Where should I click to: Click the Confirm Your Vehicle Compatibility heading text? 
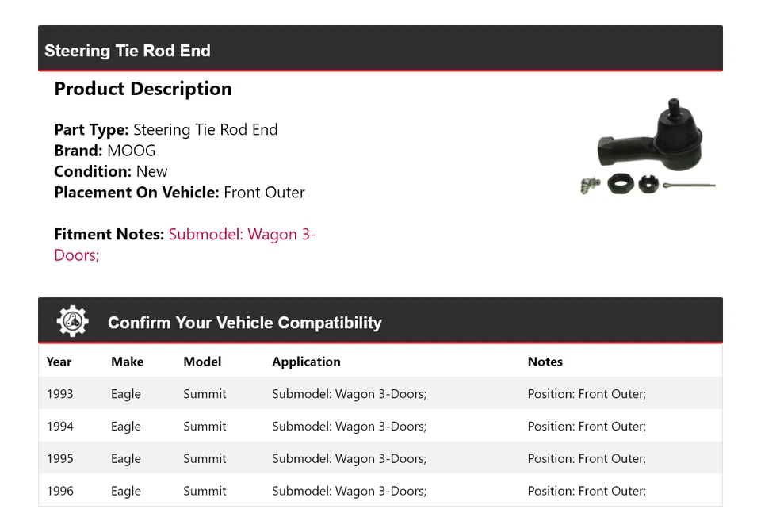[244, 323]
